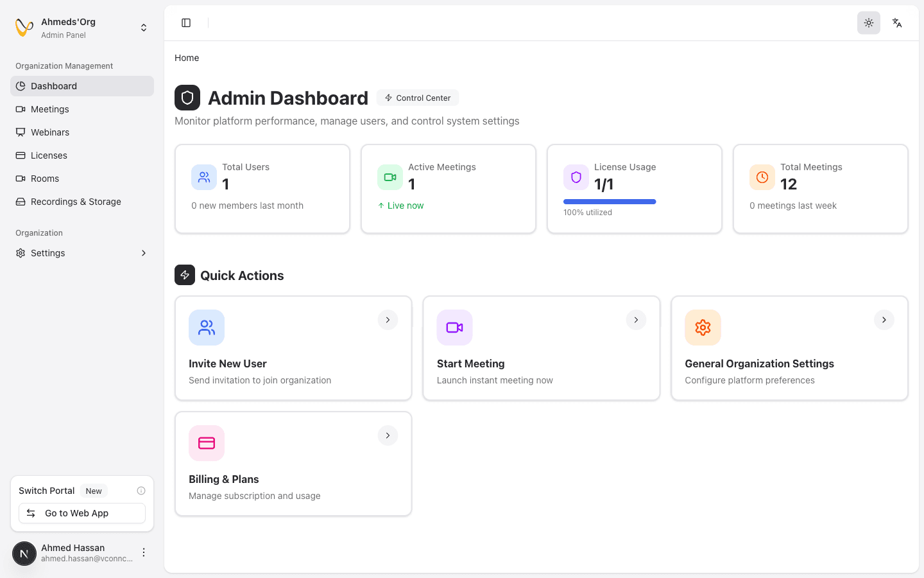The width and height of the screenshot is (924, 578).
Task: Click the Start Meeting card title
Action: [471, 363]
